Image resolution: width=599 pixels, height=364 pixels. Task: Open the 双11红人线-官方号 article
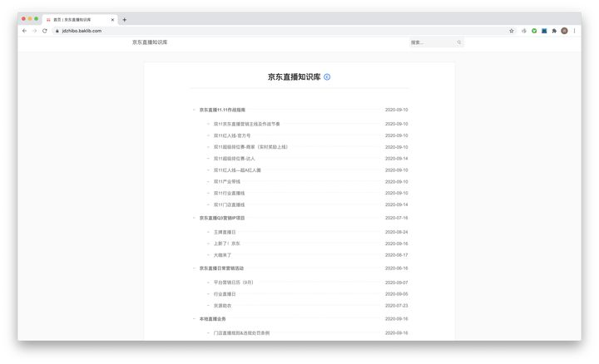point(232,135)
